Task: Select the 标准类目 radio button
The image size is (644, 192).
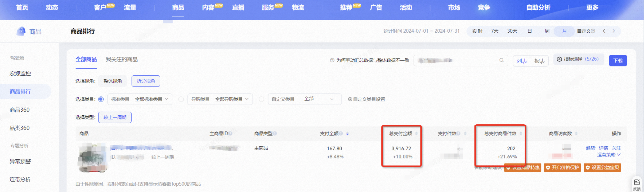Action: (101, 99)
